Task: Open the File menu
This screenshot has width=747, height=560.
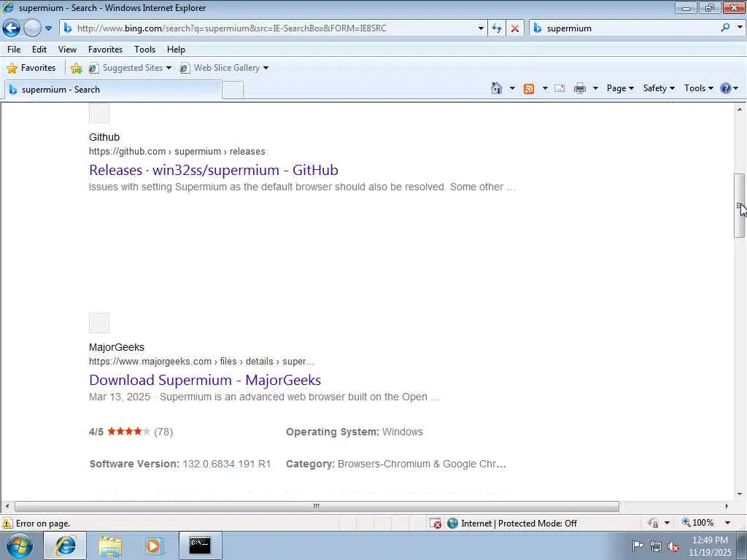Action: (14, 49)
